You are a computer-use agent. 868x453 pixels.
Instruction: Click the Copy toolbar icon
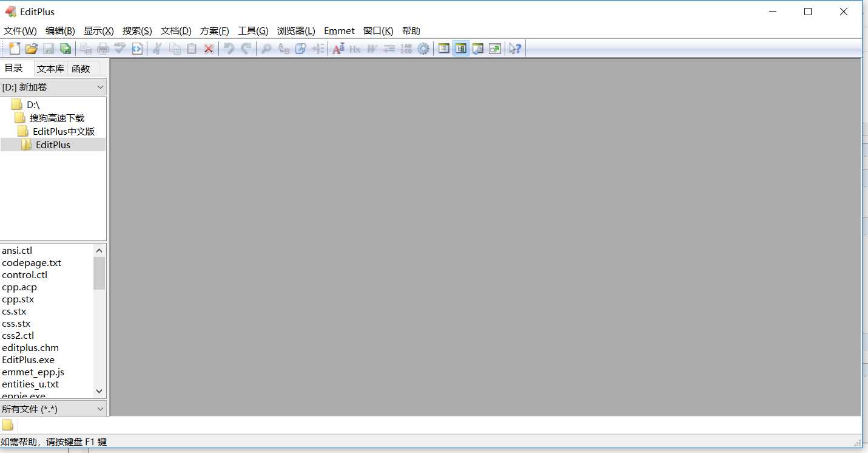coord(175,49)
